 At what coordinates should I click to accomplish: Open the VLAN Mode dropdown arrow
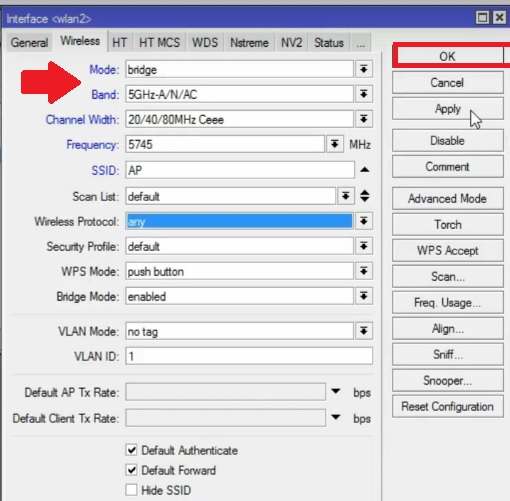click(x=364, y=331)
